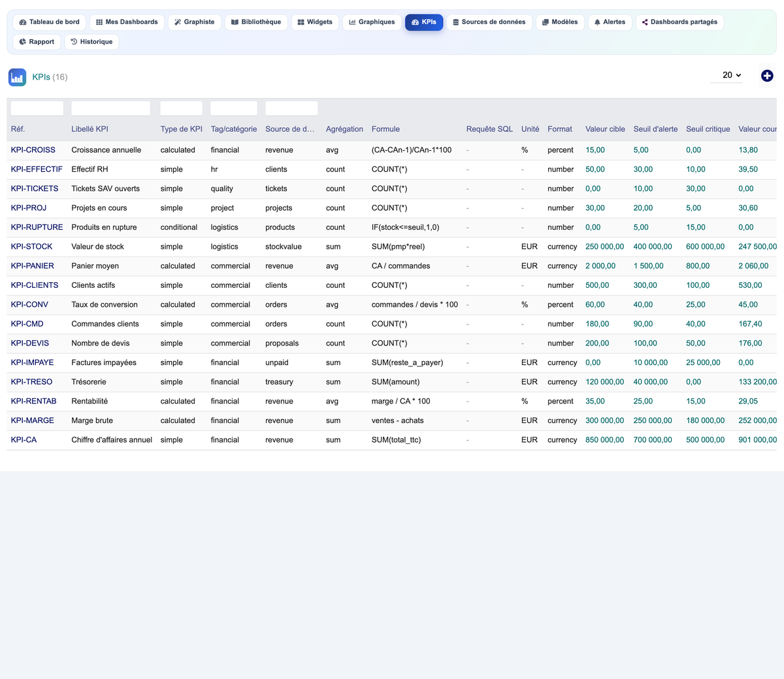Screen dimensions: 784x679
Task: Sort by Réf. column header
Action: pos(18,129)
